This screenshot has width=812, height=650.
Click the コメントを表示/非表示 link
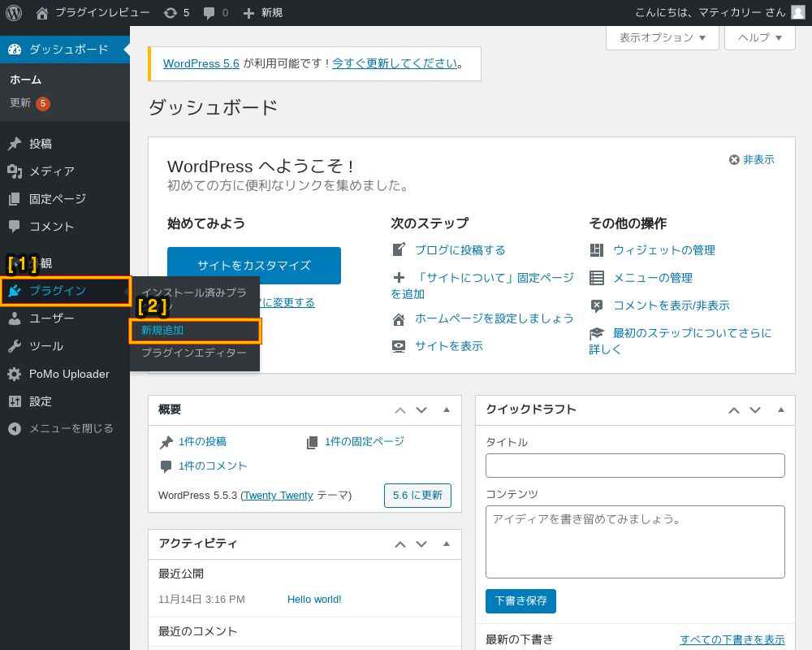(672, 305)
